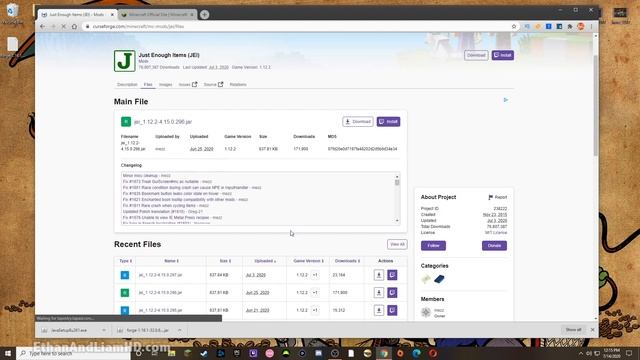
Task: Open the main file name link
Action: (x=163, y=122)
